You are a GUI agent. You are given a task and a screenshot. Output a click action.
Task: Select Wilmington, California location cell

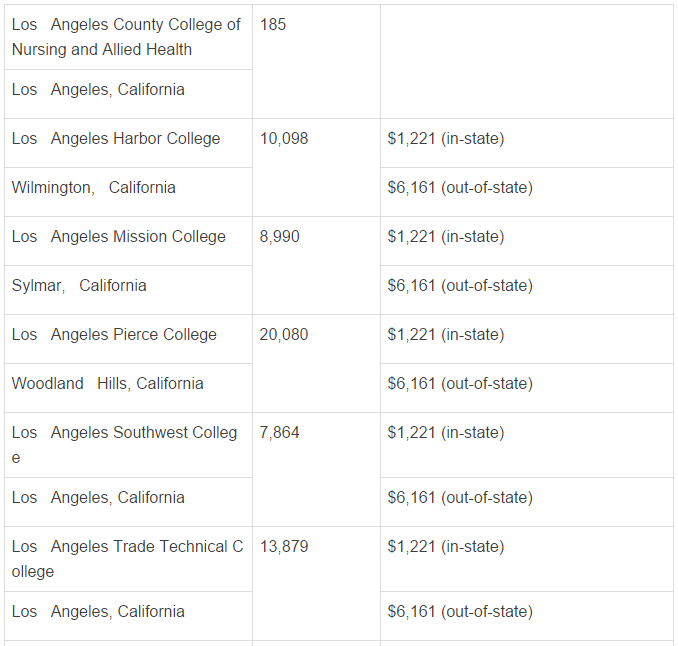coord(128,192)
